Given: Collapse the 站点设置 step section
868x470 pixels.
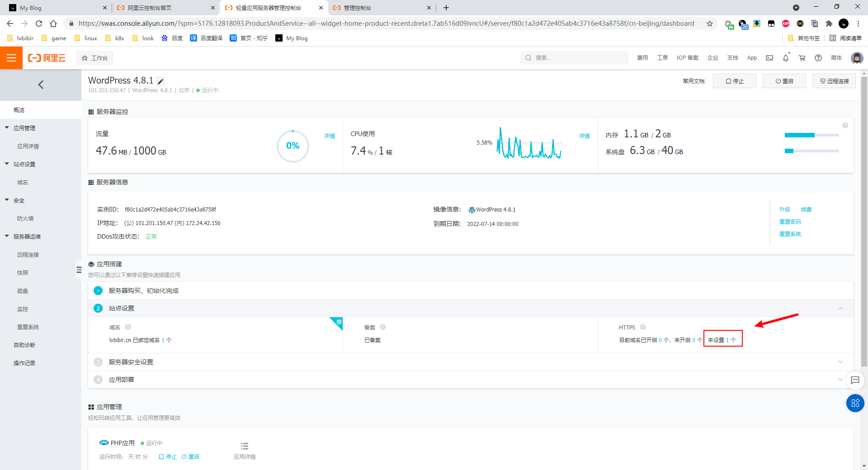Looking at the screenshot, I should point(840,308).
